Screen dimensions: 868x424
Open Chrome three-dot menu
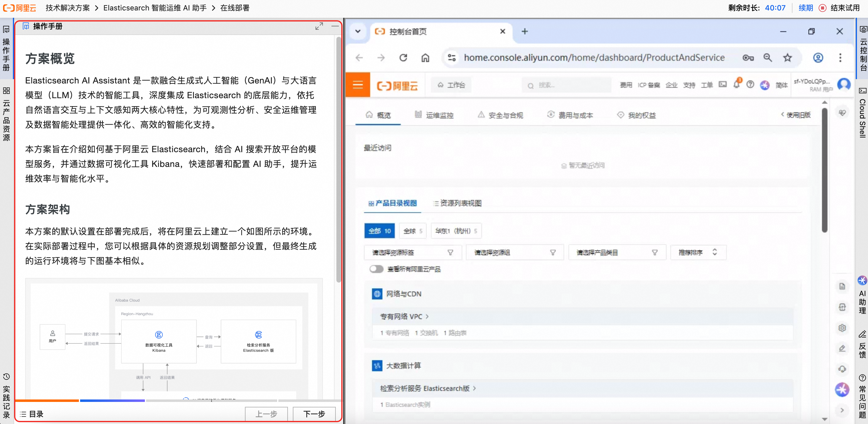[840, 58]
